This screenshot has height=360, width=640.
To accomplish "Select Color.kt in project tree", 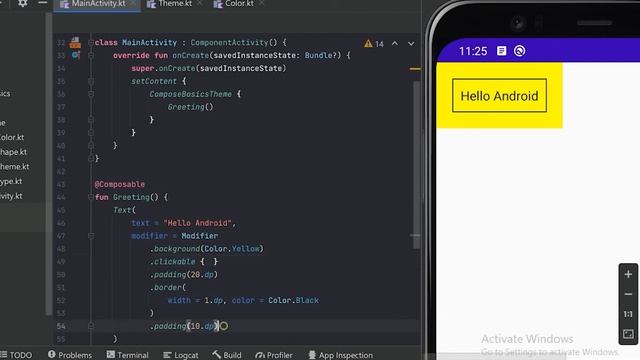I will pyautogui.click(x=12, y=138).
